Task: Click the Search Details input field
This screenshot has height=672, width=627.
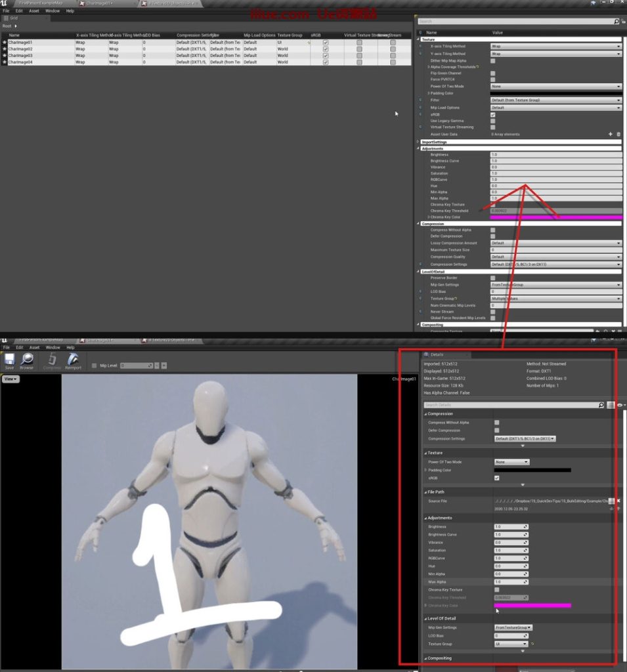Action: 511,406
